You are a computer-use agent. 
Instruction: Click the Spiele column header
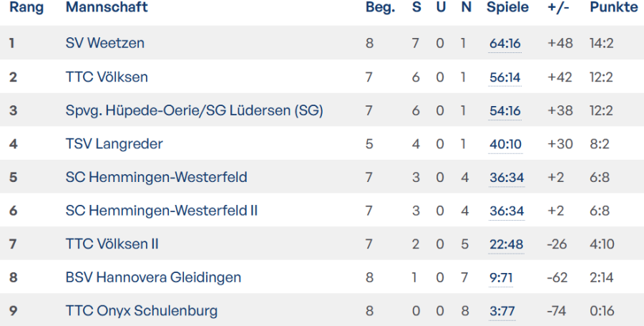click(507, 8)
